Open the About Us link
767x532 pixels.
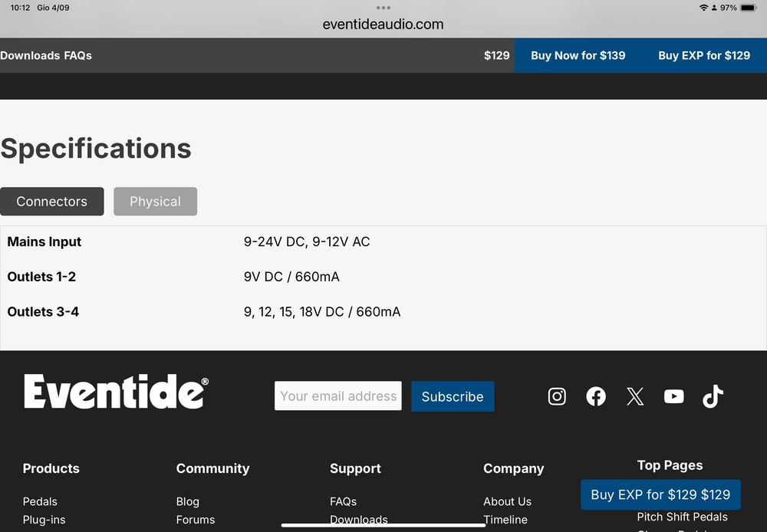point(507,501)
